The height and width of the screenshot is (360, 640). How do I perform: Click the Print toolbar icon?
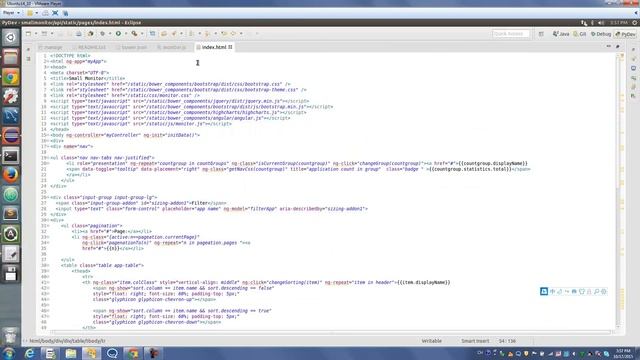(79, 33)
